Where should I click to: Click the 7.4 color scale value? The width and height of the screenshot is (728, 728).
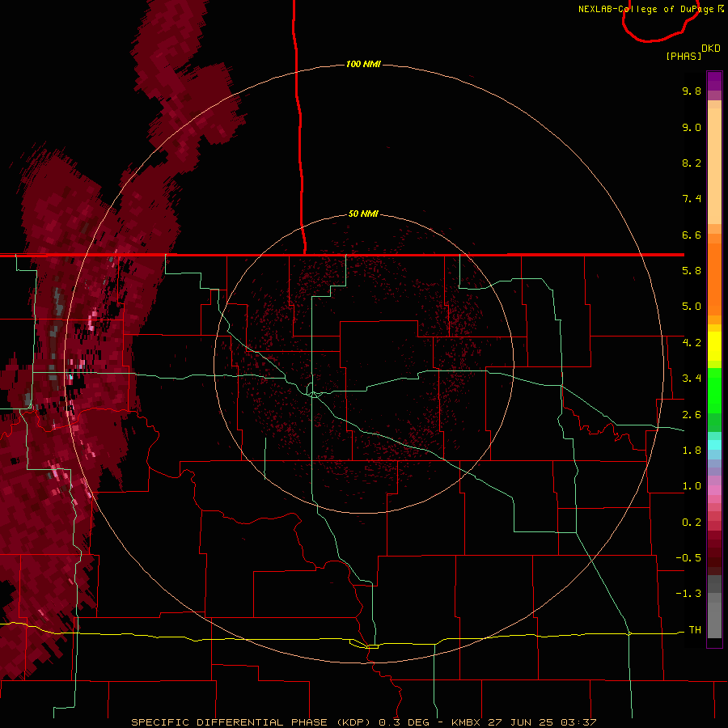[692, 199]
